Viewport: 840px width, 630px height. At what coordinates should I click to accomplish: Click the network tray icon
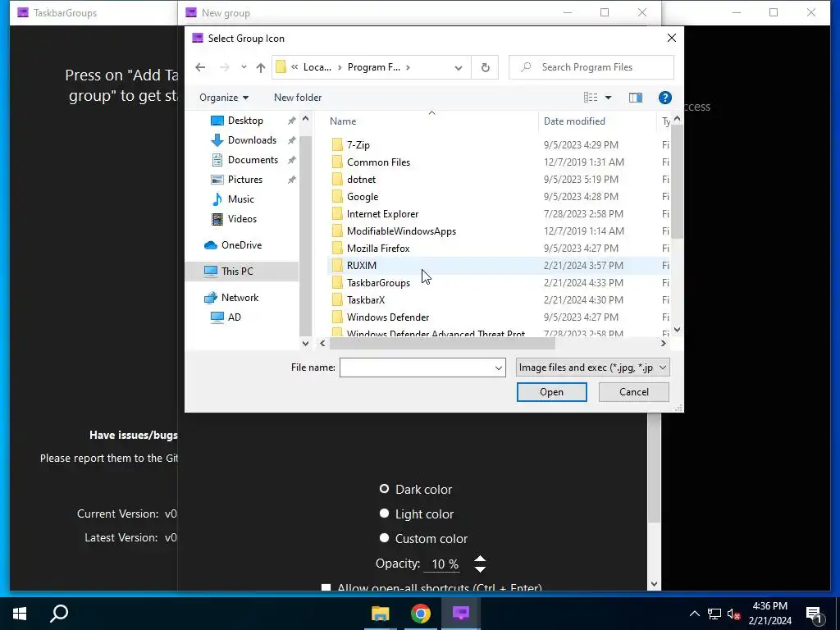click(714, 614)
